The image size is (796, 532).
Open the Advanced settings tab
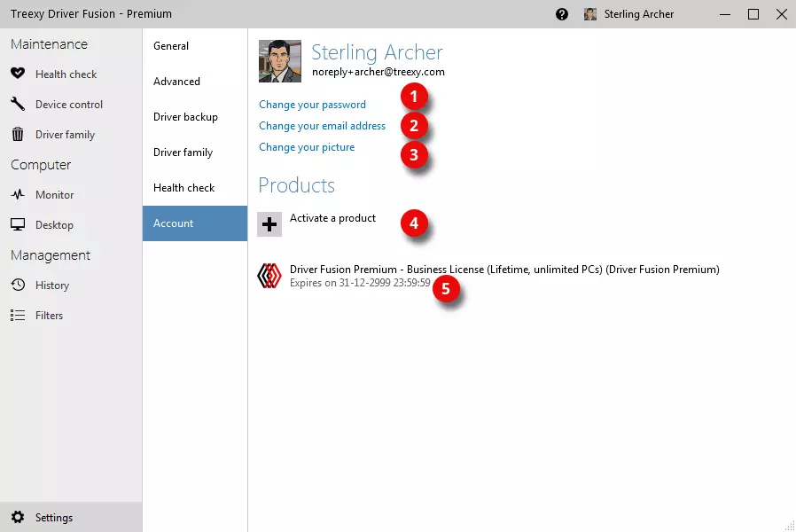(x=195, y=82)
